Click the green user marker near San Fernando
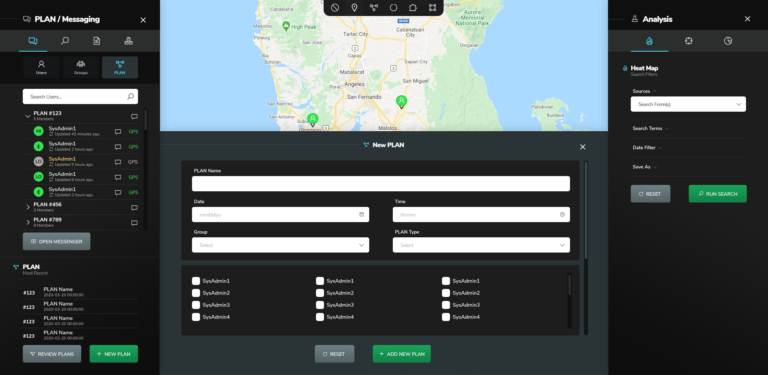The width and height of the screenshot is (768, 375). [x=402, y=102]
